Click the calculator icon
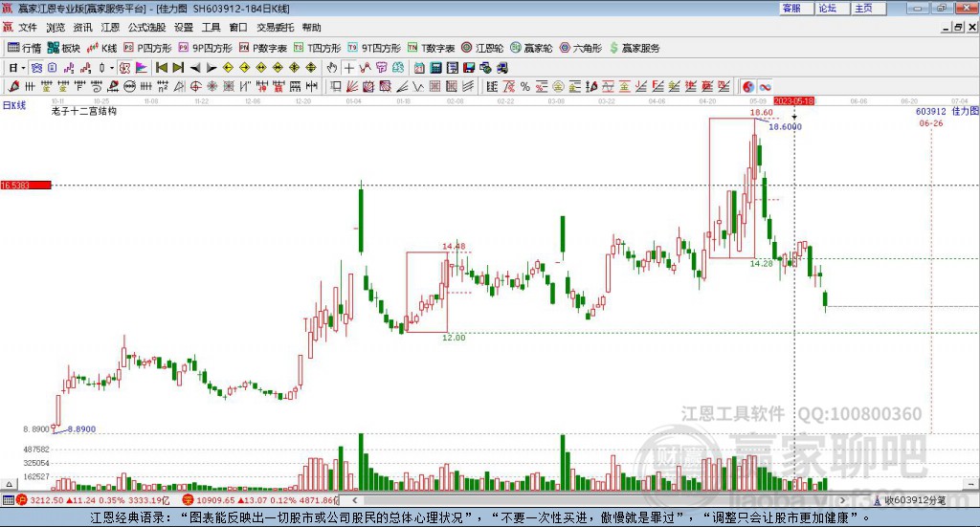The width and height of the screenshot is (980, 527). (x=435, y=68)
